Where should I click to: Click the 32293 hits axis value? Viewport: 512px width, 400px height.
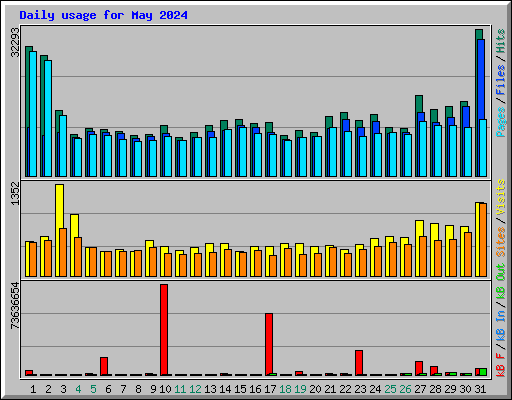coord(15,42)
